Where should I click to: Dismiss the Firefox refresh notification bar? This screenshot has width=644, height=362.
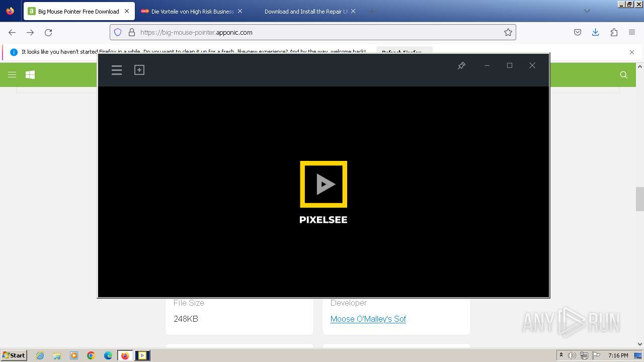point(632,52)
